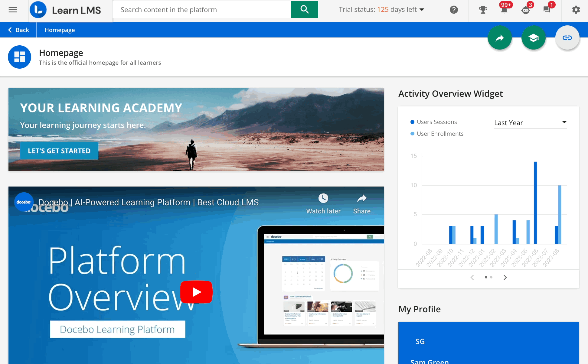Open the admin settings gear
The width and height of the screenshot is (588, 364).
(576, 10)
